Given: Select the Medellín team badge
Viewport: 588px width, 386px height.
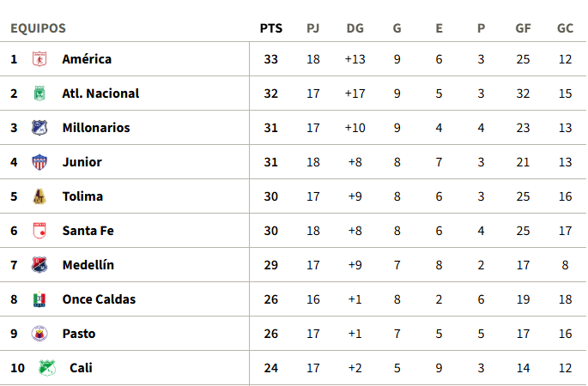Looking at the screenshot, I should pyautogui.click(x=39, y=265).
